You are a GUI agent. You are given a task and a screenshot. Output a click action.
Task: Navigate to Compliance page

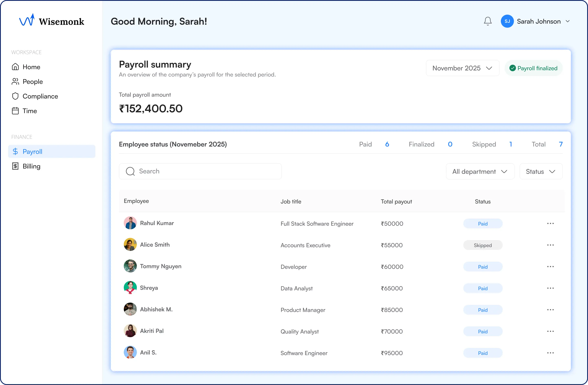[x=40, y=96]
